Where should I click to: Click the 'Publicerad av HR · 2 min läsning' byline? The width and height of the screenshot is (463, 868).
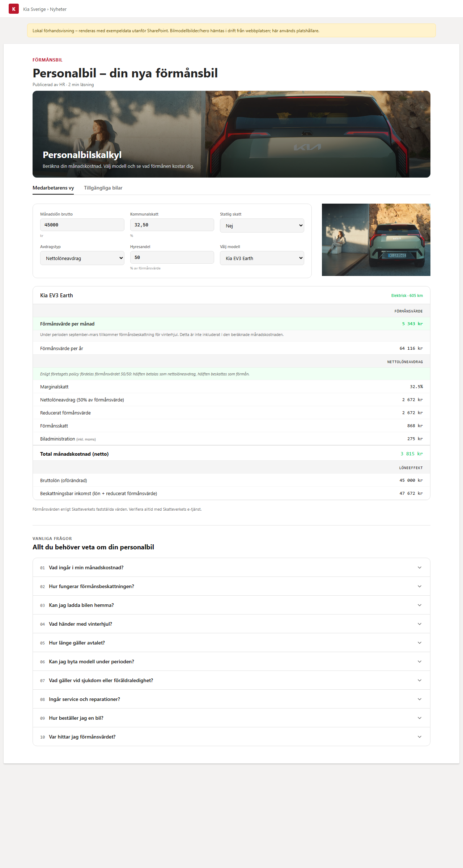[63, 85]
